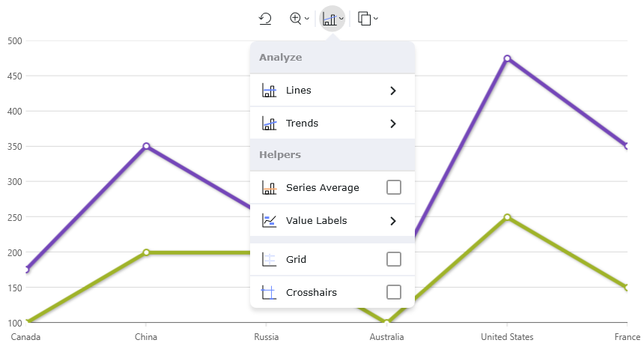Enable the Crosshairs checkbox
The width and height of the screenshot is (644, 349).
[x=394, y=292]
